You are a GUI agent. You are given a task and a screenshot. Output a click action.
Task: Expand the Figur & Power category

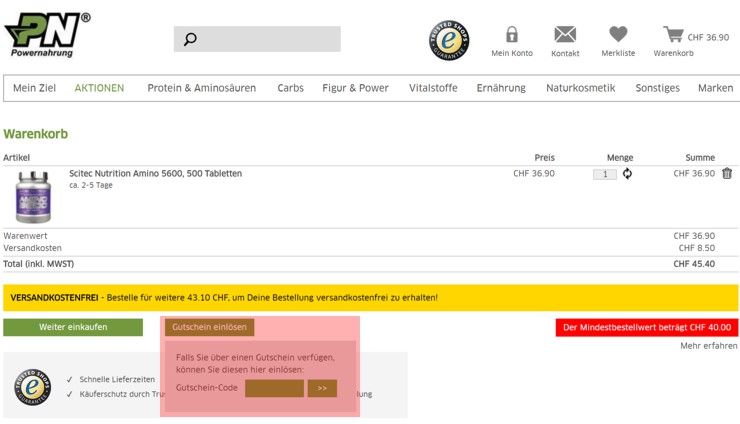(355, 88)
